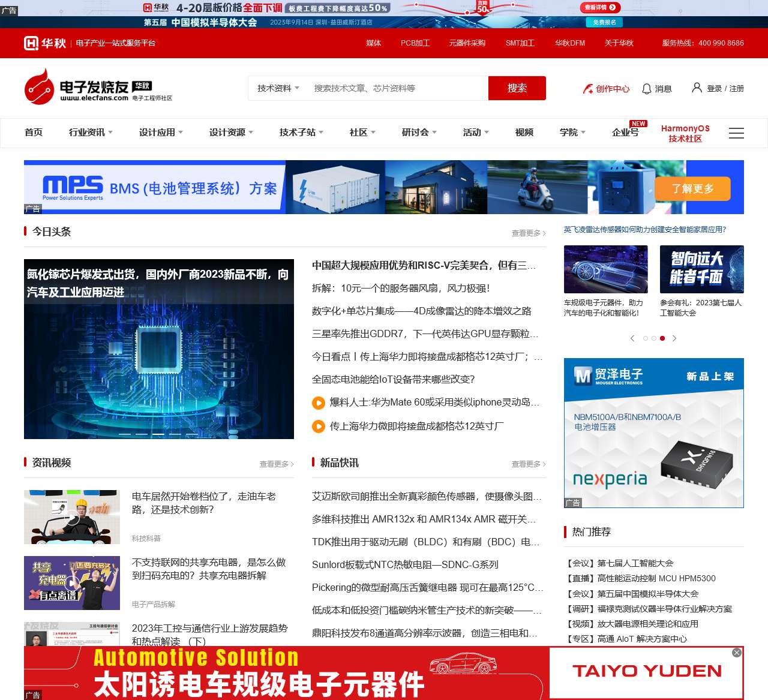768x700 pixels.
Task: Play the 华为Mate 60 video item
Action: click(319, 402)
